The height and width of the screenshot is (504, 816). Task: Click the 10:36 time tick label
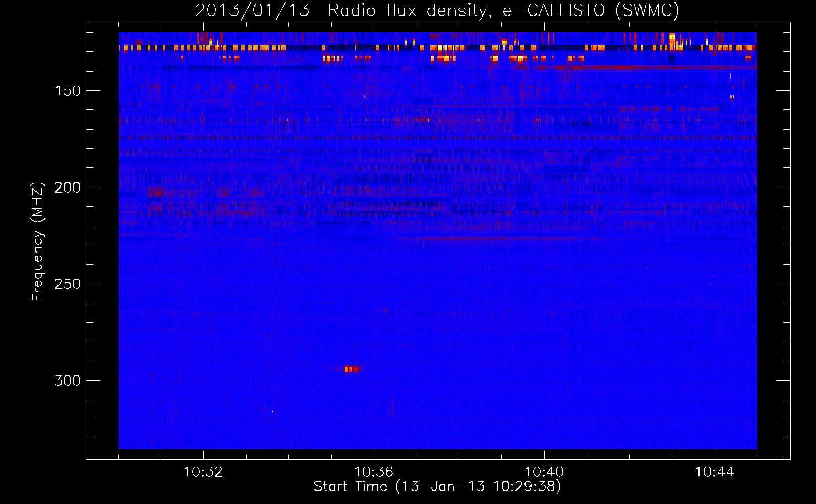(374, 472)
